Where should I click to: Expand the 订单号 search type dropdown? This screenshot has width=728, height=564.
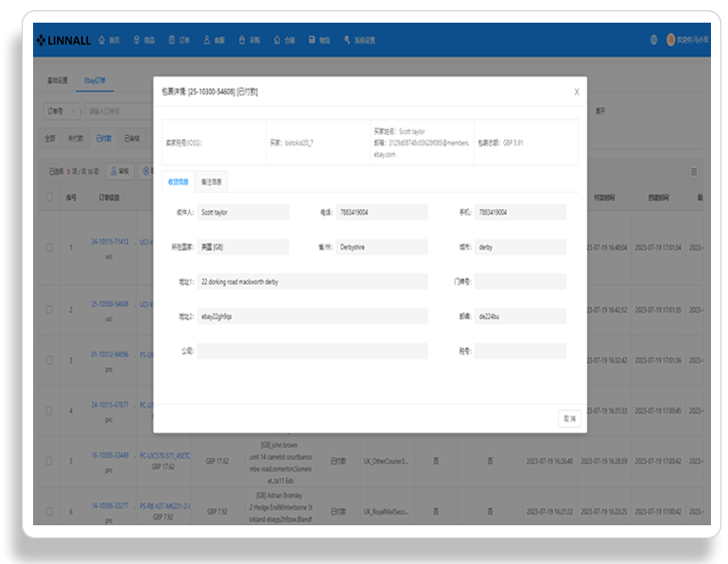[61, 111]
